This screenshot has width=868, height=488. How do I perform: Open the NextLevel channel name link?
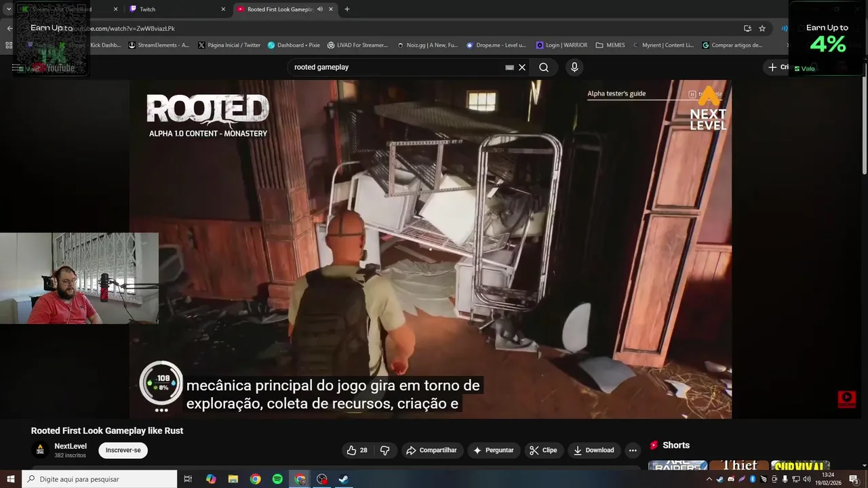pos(71,446)
